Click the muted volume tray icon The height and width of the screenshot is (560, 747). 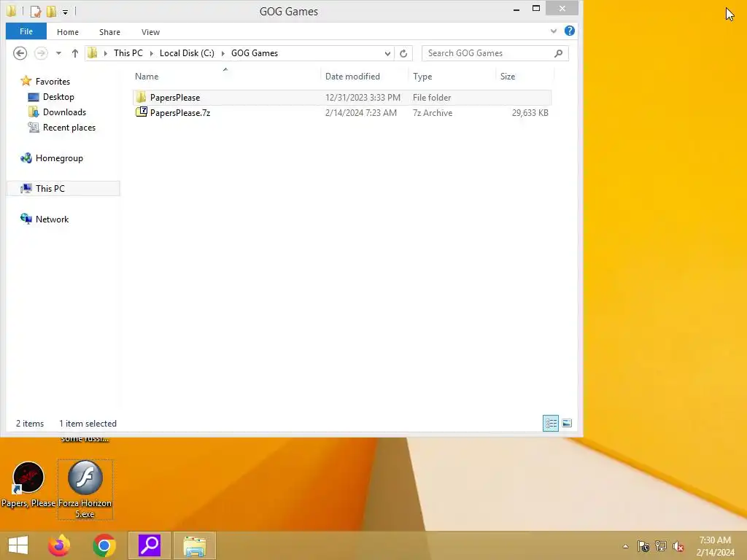[x=678, y=546]
